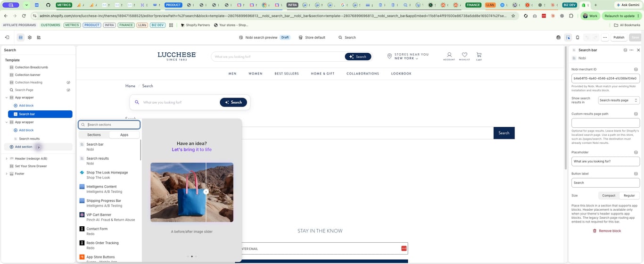Click the Wishlist heart icon
Viewport: 644px width, 264px height.
click(464, 56)
